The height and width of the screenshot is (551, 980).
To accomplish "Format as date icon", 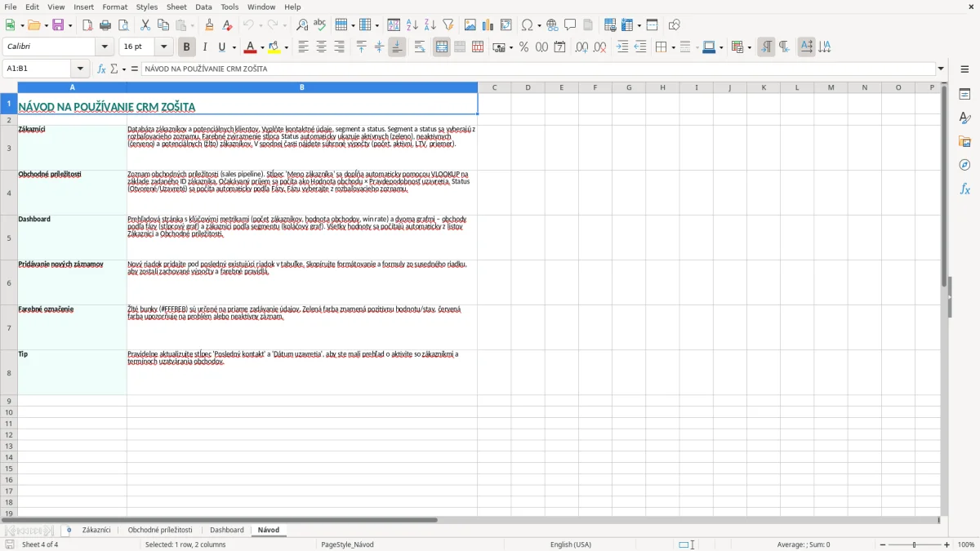I will (560, 47).
